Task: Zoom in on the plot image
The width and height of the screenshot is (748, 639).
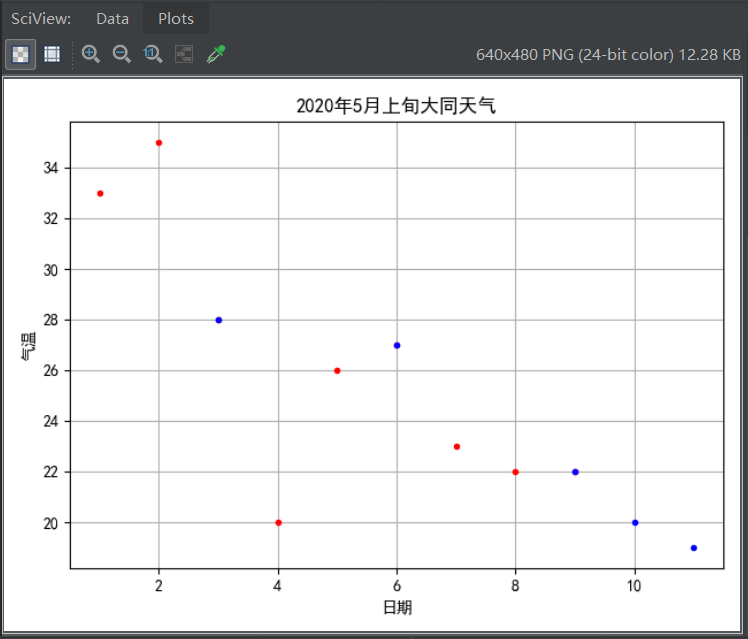Action: tap(90, 54)
